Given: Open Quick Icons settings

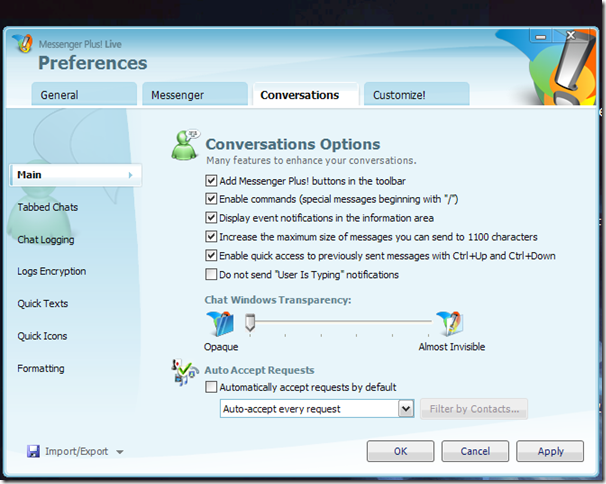Looking at the screenshot, I should click(42, 336).
